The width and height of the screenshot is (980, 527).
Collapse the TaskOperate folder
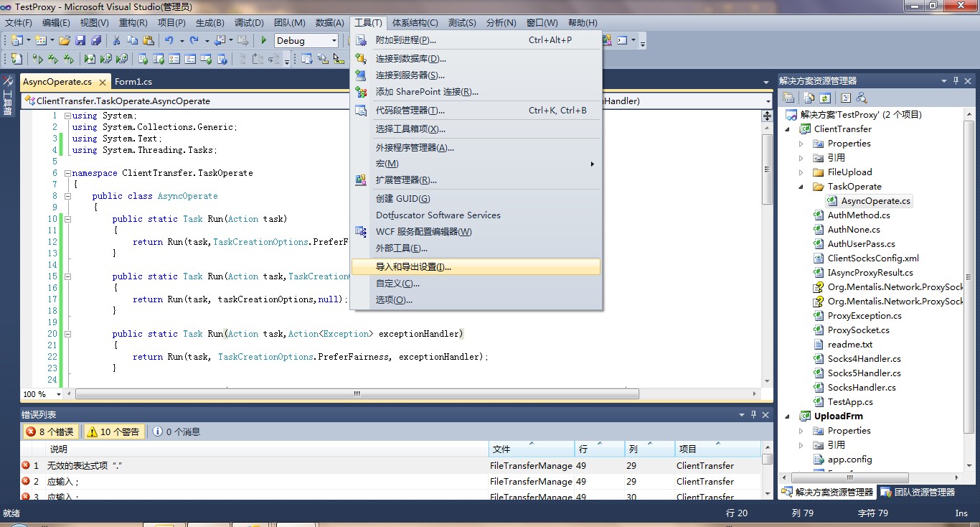pos(801,187)
